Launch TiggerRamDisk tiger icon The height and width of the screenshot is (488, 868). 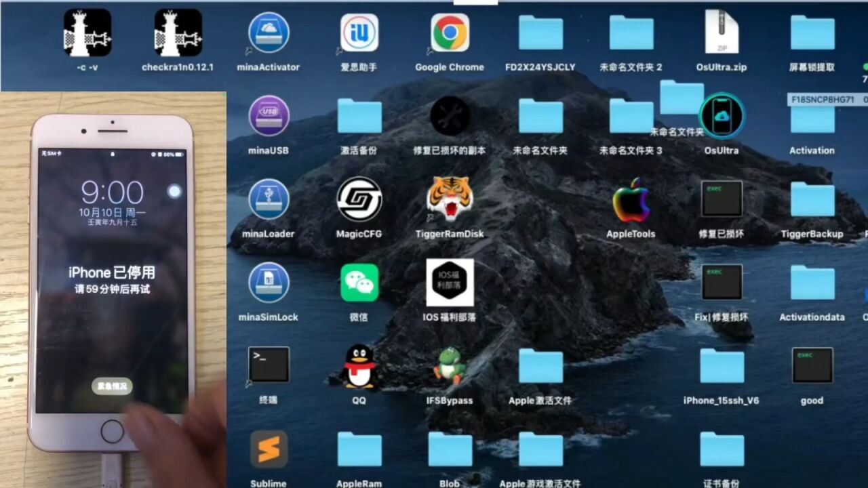pyautogui.click(x=450, y=199)
